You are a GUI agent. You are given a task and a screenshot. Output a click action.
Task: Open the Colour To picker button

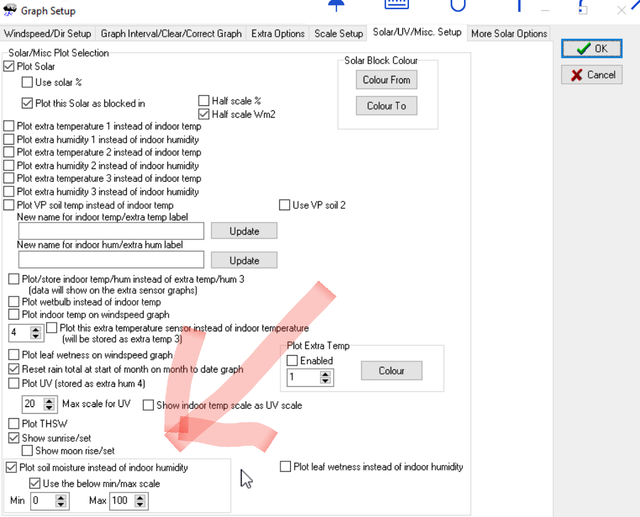pos(386,106)
